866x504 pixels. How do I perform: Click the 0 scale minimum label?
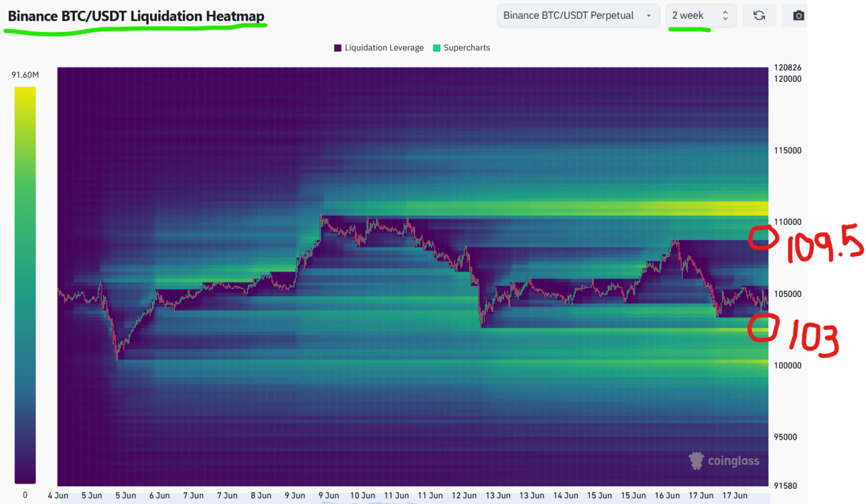click(25, 495)
